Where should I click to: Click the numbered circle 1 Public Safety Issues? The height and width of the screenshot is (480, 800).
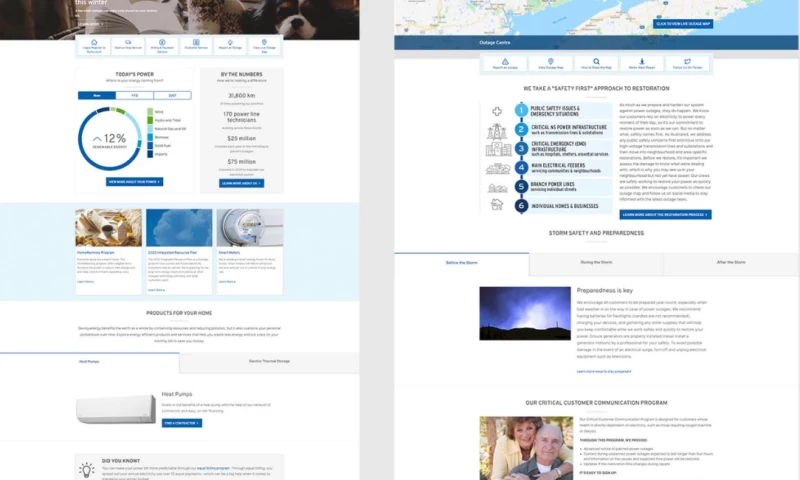[x=521, y=110]
